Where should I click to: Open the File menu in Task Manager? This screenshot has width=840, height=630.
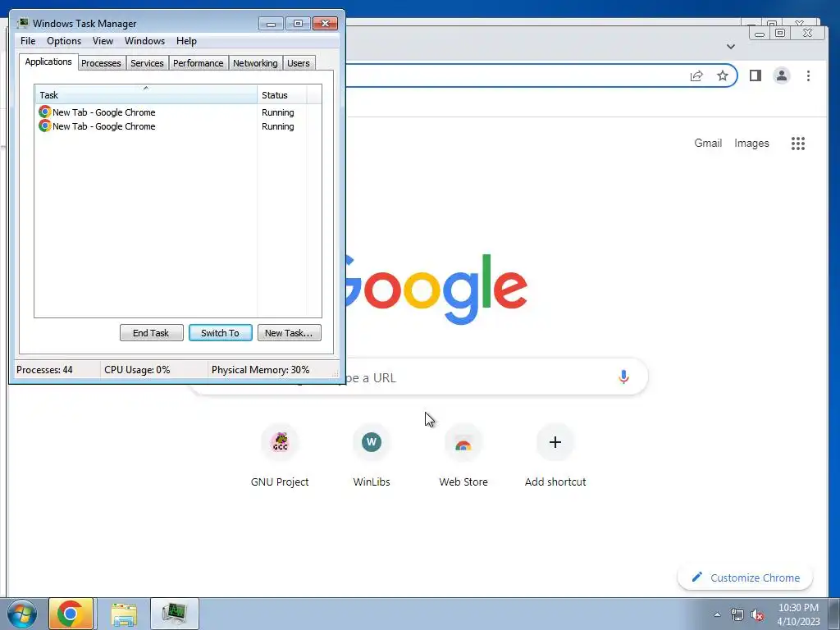click(x=28, y=41)
